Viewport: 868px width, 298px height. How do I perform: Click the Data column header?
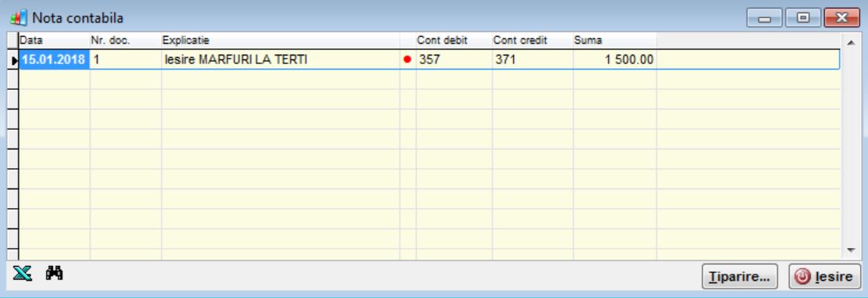click(x=54, y=41)
